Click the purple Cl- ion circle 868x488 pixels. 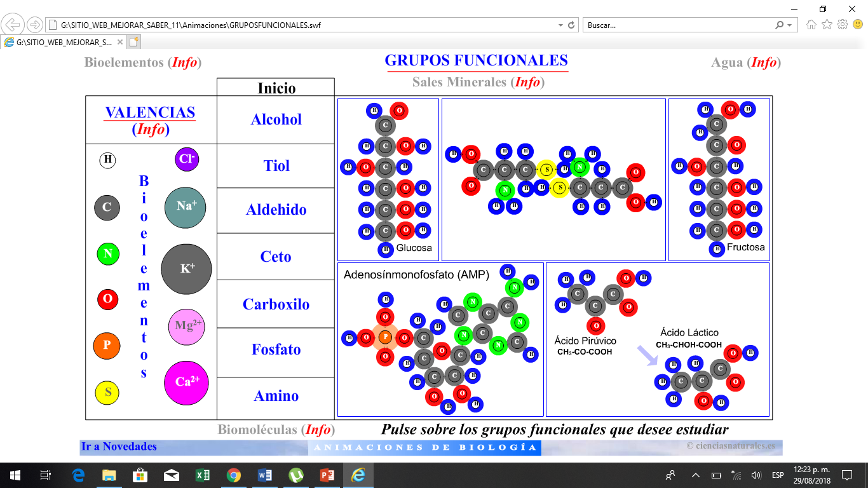tap(187, 159)
